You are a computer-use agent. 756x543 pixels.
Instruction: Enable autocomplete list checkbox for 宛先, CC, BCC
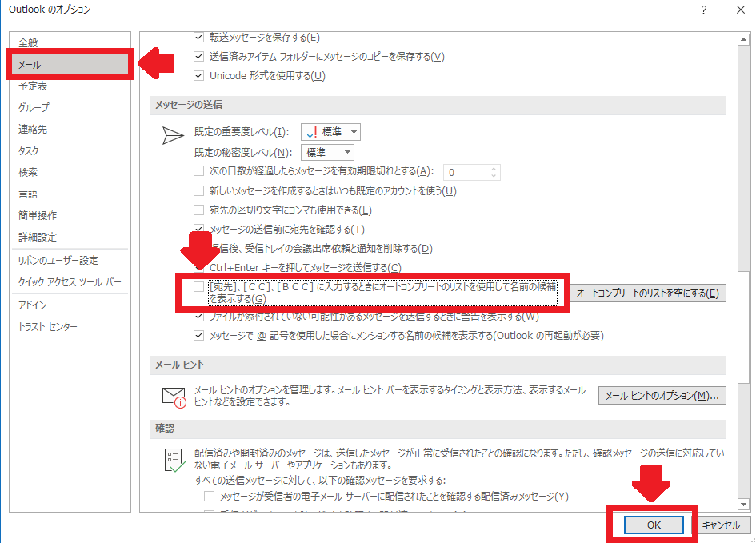click(x=198, y=286)
